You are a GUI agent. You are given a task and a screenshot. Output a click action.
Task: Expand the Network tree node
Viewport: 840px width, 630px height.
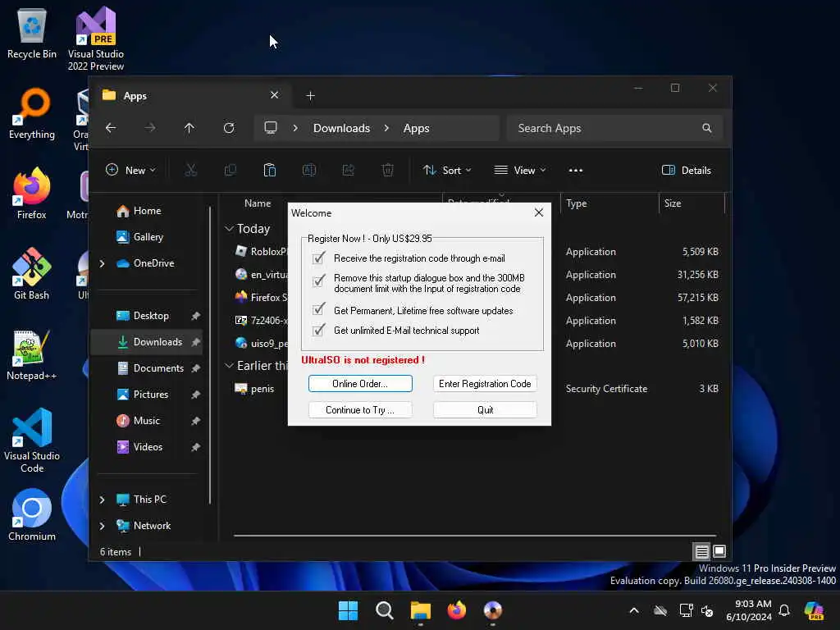(103, 526)
